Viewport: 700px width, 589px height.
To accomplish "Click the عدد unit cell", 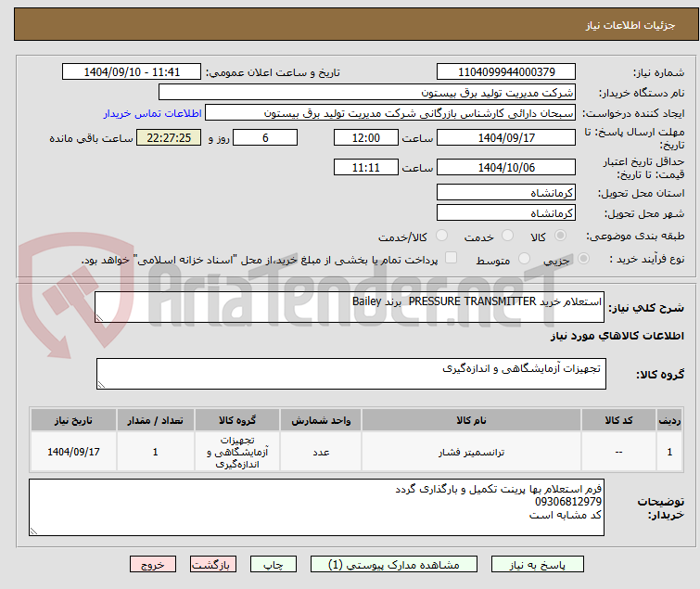I will 321,452.
